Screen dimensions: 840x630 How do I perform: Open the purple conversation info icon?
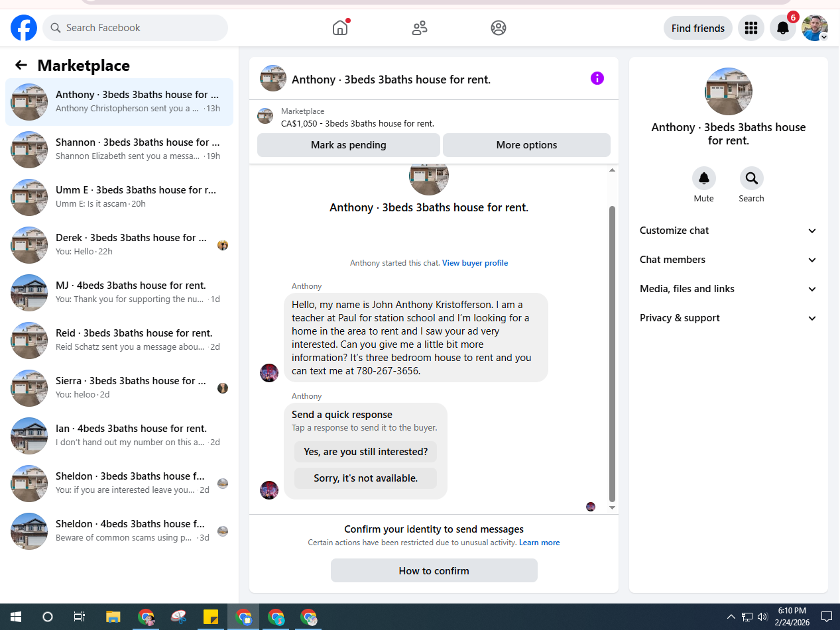point(597,78)
